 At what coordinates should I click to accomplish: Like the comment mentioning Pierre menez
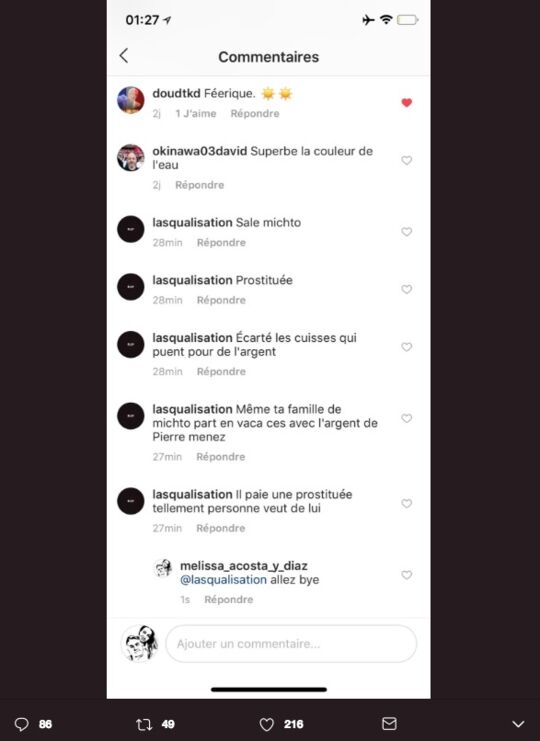coord(406,419)
